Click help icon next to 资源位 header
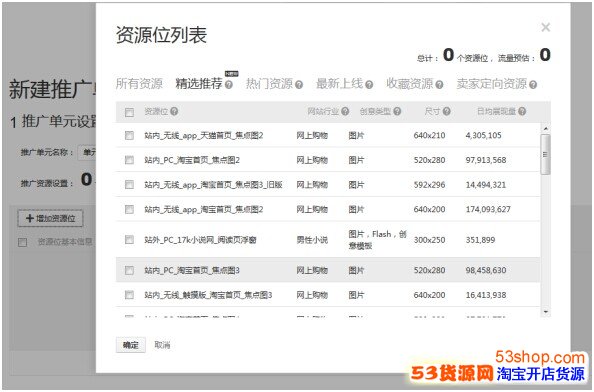 [174, 111]
